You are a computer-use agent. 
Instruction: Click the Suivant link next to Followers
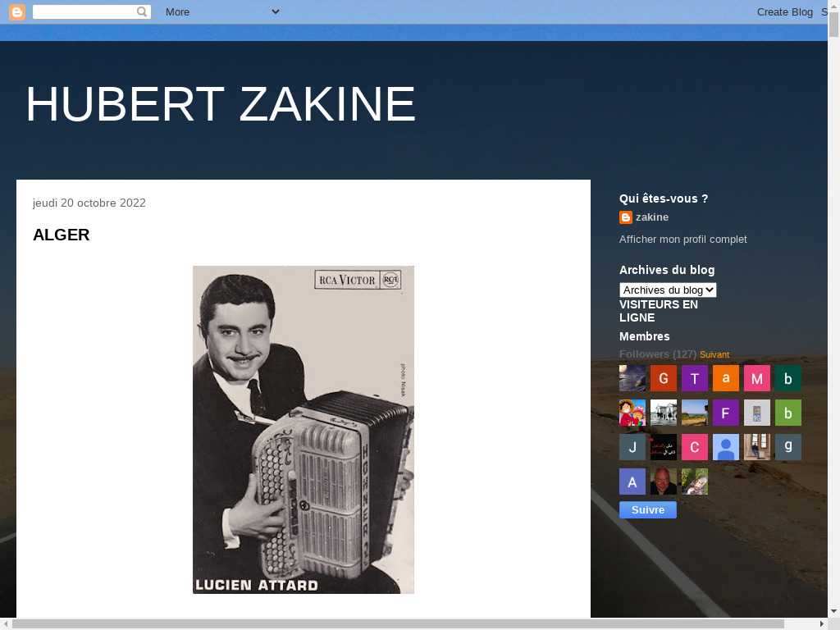click(x=714, y=354)
